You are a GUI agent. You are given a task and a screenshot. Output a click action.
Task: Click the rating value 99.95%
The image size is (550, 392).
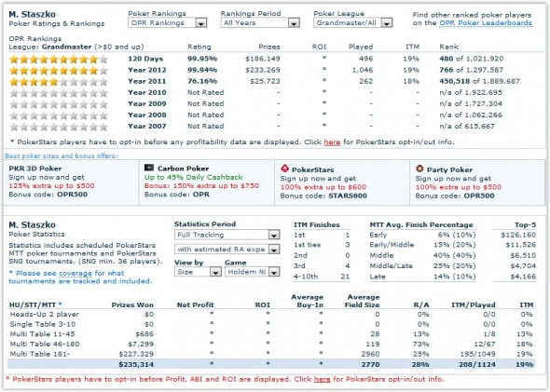(x=202, y=59)
